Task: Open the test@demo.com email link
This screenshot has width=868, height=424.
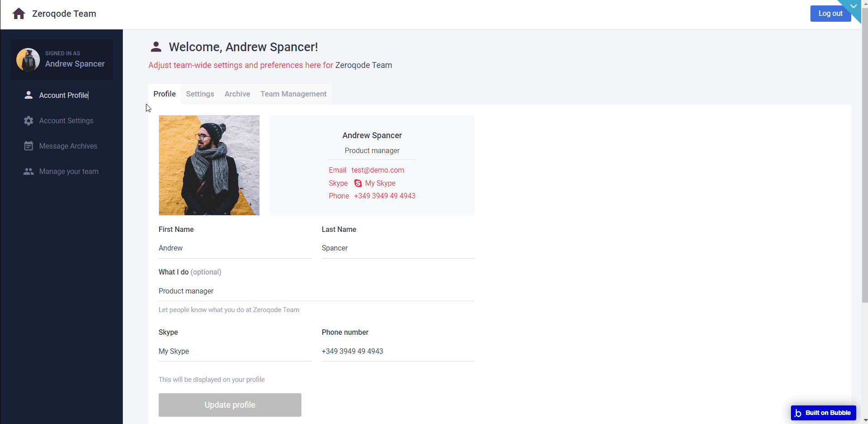Action: (378, 170)
